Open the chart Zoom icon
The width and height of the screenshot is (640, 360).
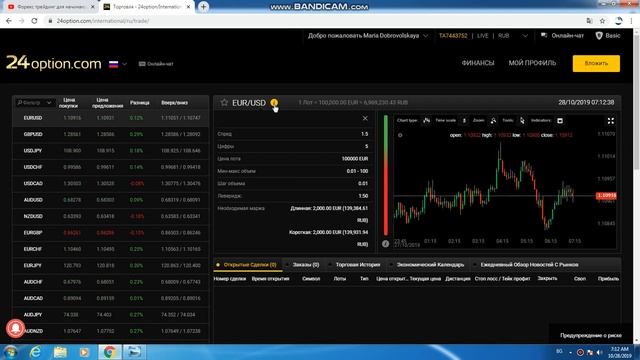tap(493, 120)
